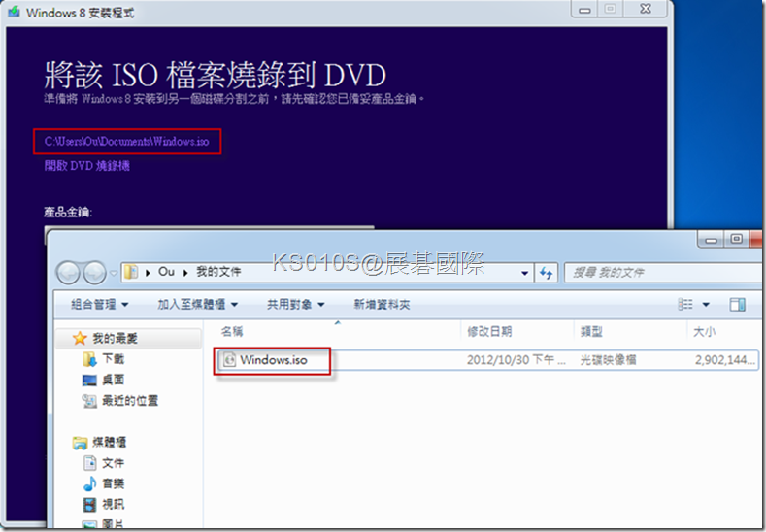This screenshot has width=766, height=532.
Task: Open the 共用對象 menu
Action: coord(295,305)
